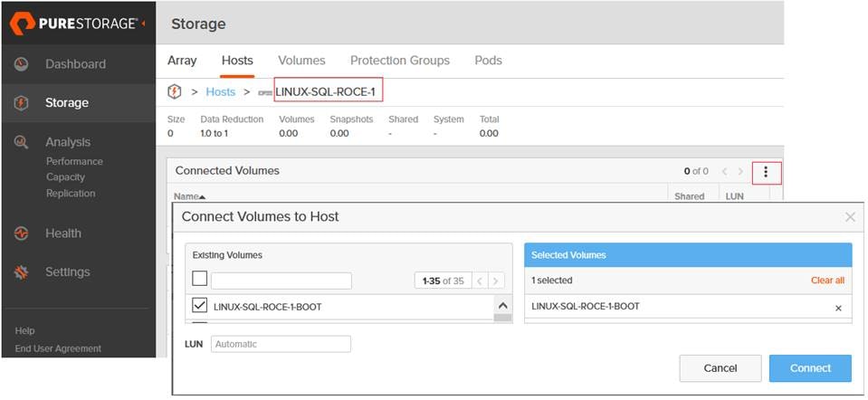Screen dimensions: 868x400
Task: Click the 1 selected count text
Action: (552, 281)
